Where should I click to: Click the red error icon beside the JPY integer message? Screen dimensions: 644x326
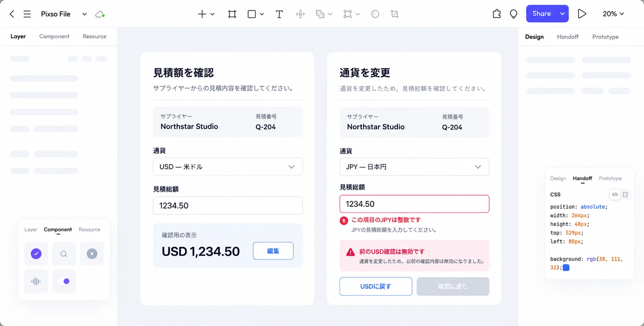point(344,220)
